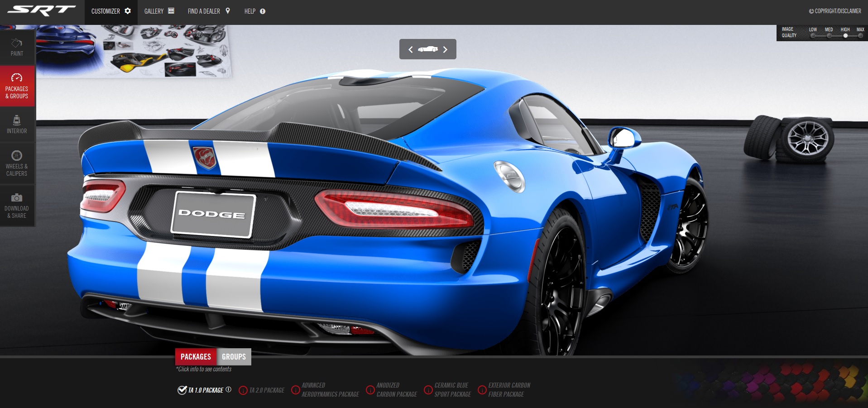This screenshot has height=408, width=868.
Task: Rotate to the previous car view
Action: [411, 49]
